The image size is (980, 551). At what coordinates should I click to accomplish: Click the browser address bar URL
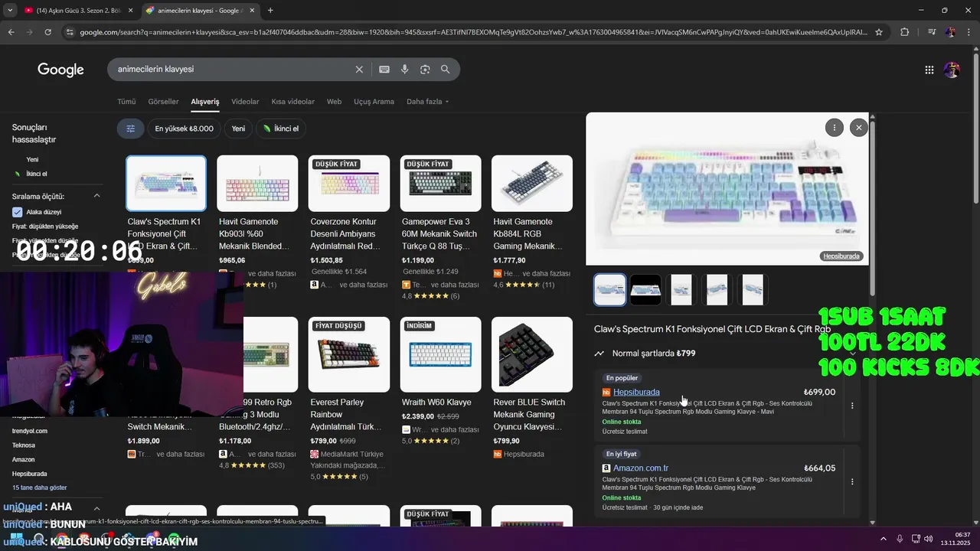(x=473, y=32)
